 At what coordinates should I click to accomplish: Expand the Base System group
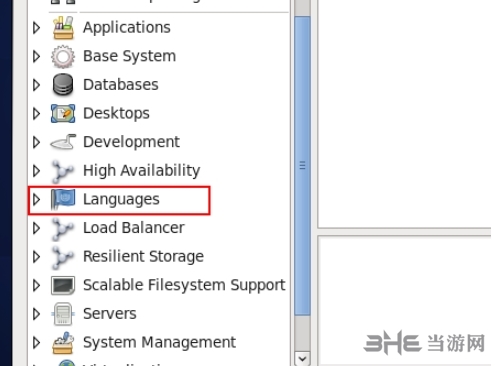[37, 56]
